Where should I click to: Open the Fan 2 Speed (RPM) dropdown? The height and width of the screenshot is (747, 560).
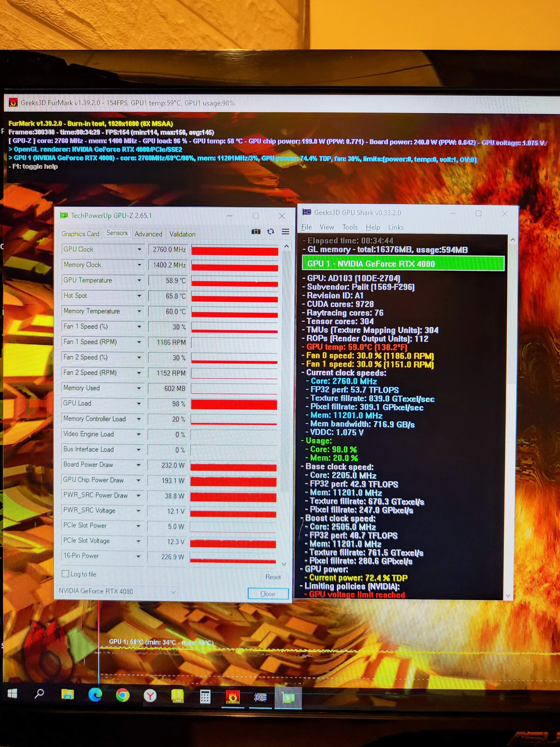point(139,373)
